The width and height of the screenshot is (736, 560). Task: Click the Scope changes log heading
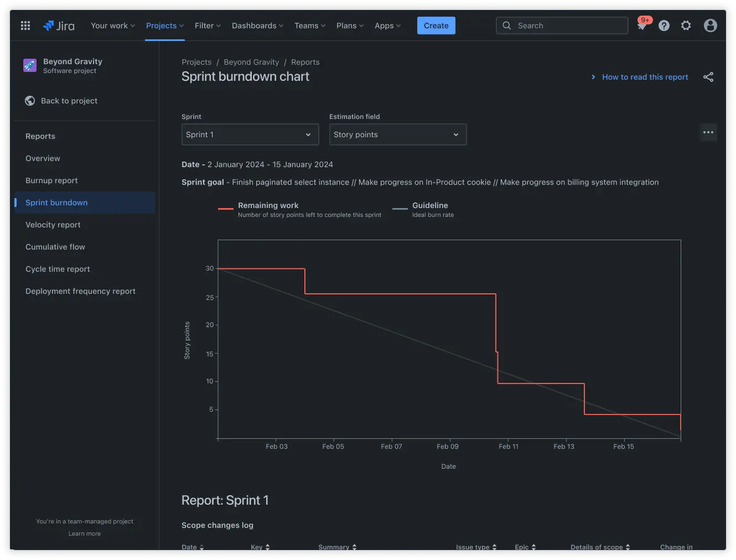point(217,525)
